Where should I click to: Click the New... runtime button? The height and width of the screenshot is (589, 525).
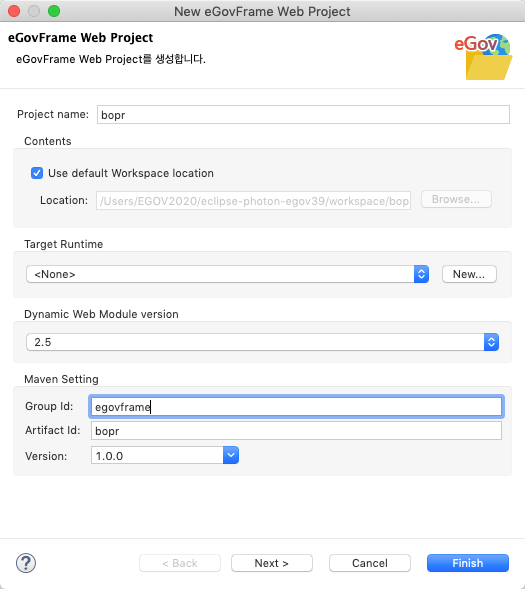click(469, 274)
